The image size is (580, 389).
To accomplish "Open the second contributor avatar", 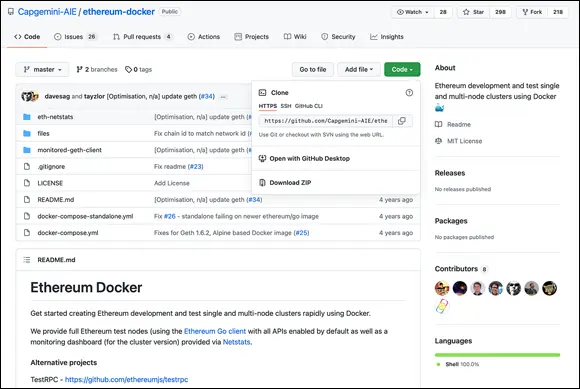I will pyautogui.click(x=460, y=288).
